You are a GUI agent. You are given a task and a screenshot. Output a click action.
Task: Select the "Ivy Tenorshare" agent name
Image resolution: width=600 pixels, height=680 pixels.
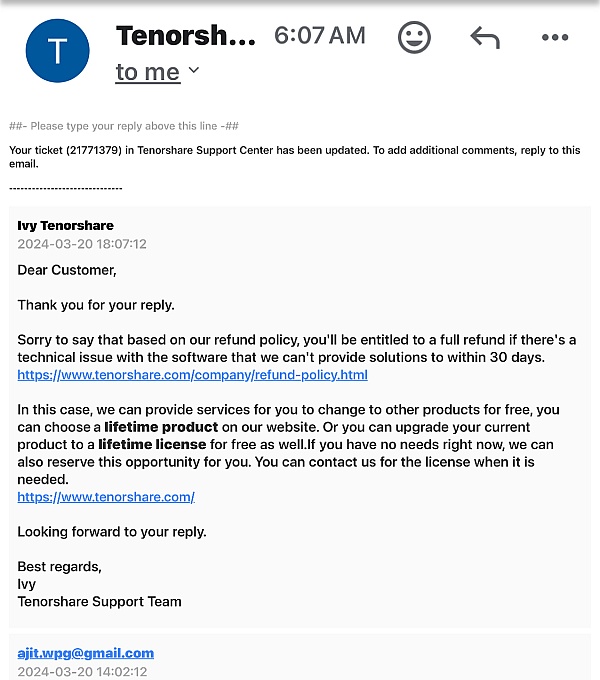coord(65,226)
